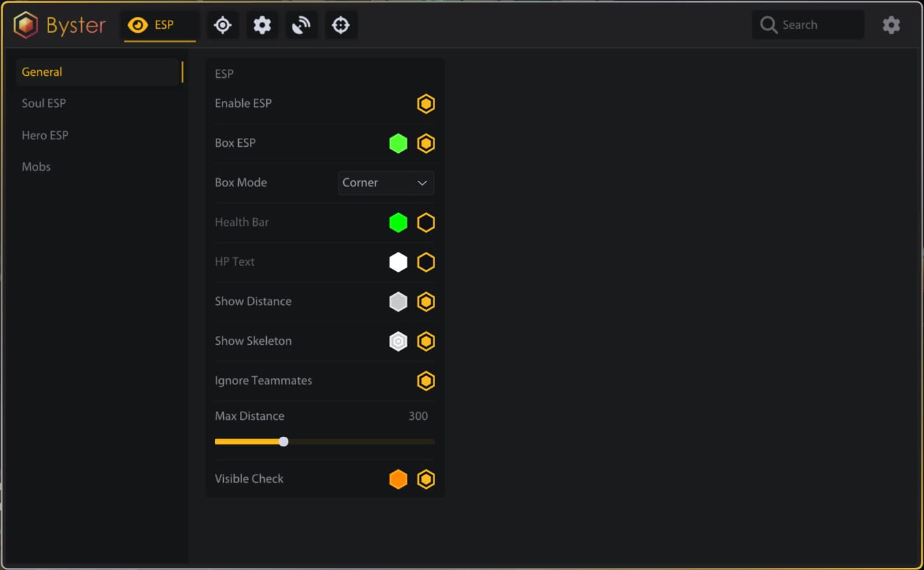Click the gear icon tab beside ESP
This screenshot has height=570, width=924.
tap(262, 25)
